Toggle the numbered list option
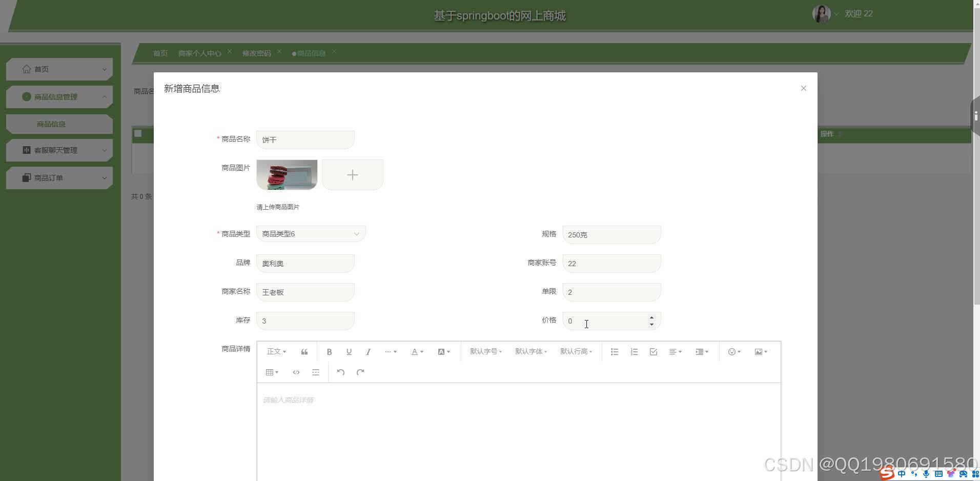Screen dimensions: 980x481 coord(634,351)
